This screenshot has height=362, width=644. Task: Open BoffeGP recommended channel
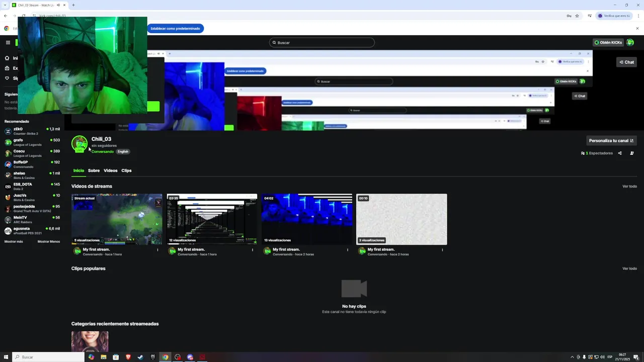[32, 164]
